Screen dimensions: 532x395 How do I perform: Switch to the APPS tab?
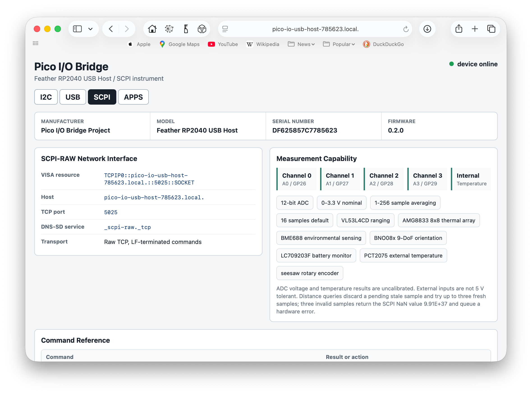coord(133,97)
